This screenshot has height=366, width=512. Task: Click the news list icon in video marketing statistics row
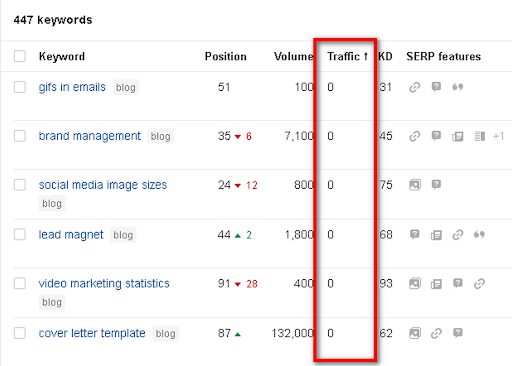tap(436, 284)
